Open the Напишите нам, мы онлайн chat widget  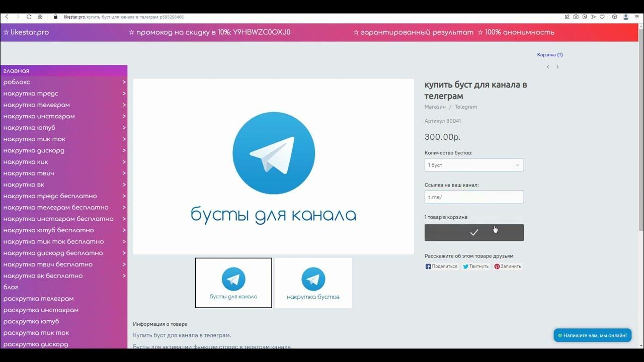point(593,335)
